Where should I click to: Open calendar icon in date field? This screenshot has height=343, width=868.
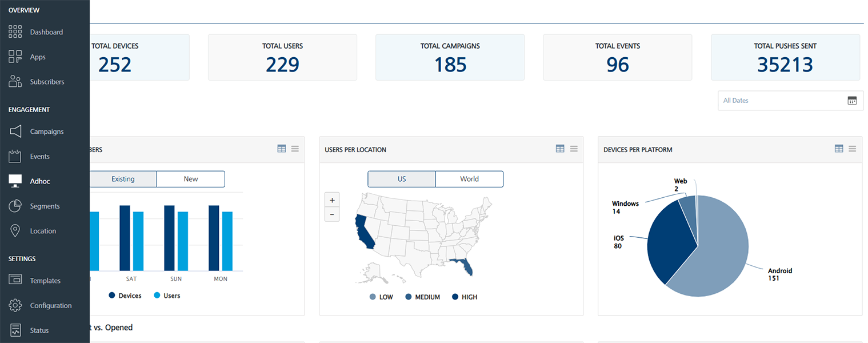852,101
